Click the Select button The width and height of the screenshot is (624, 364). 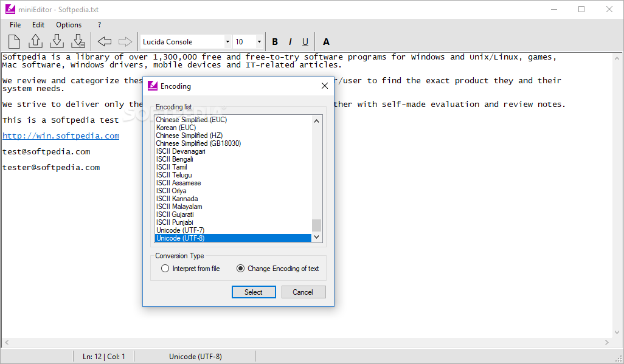254,292
